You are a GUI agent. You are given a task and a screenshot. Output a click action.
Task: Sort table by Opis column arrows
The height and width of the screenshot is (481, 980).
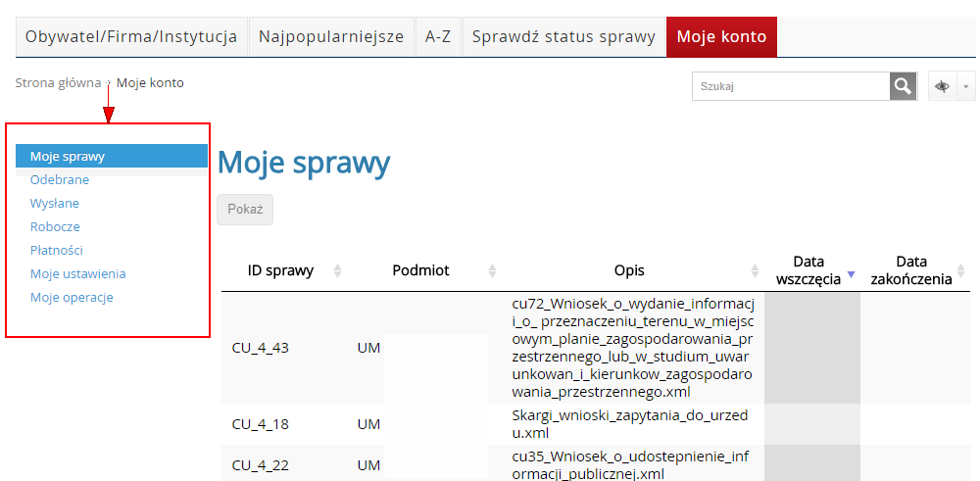(755, 271)
